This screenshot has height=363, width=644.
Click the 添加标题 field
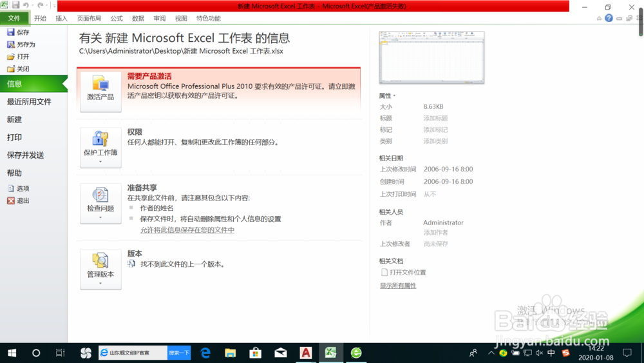pyautogui.click(x=435, y=119)
